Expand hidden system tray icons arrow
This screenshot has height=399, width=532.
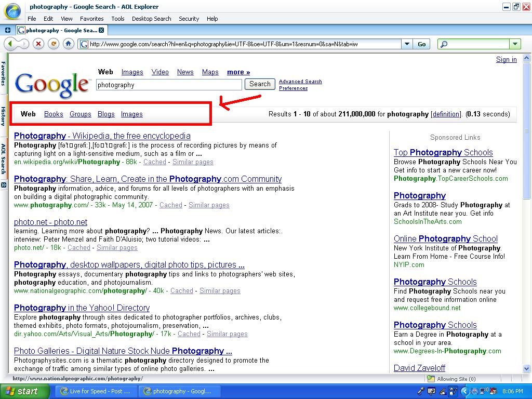pyautogui.click(x=464, y=391)
